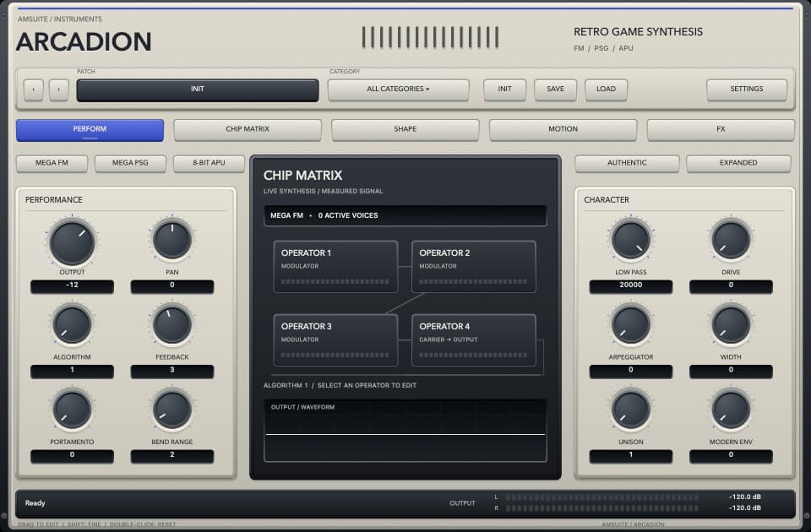The width and height of the screenshot is (811, 532).
Task: Click the INIT patch name display
Action: pyautogui.click(x=198, y=90)
